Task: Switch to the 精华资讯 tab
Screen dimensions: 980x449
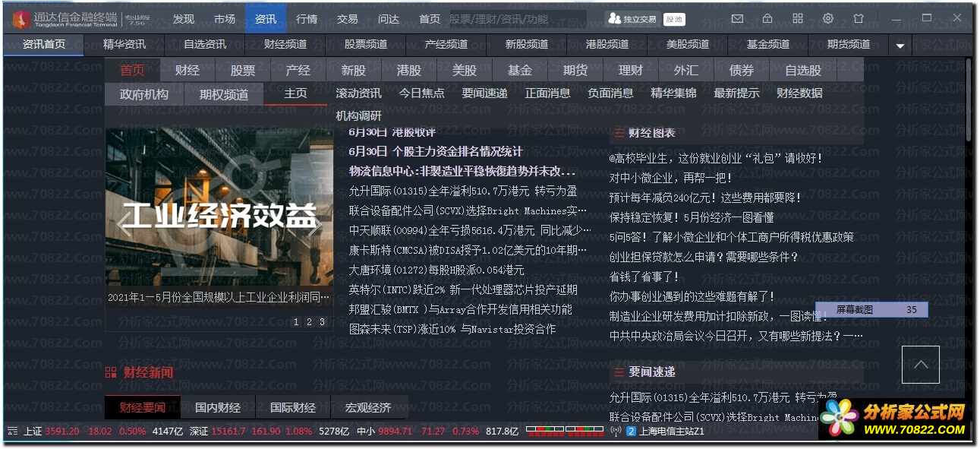Action: pos(124,45)
